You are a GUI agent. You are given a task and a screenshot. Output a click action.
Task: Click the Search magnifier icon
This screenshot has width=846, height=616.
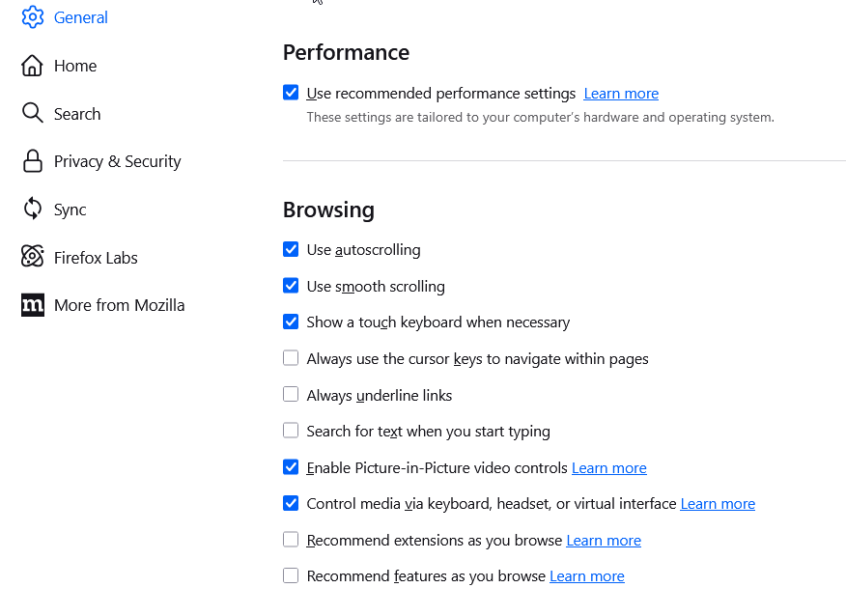[x=33, y=114]
